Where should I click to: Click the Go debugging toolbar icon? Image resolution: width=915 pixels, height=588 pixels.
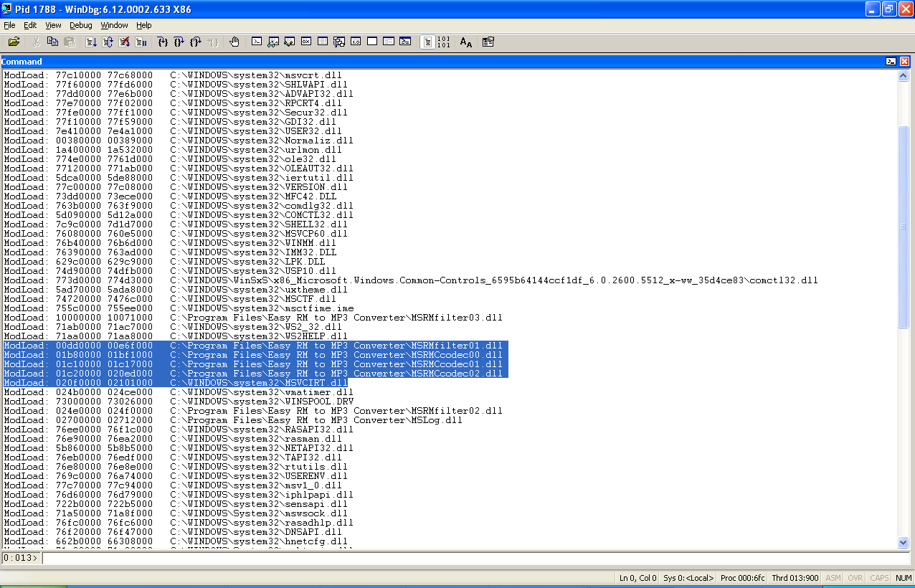click(91, 42)
